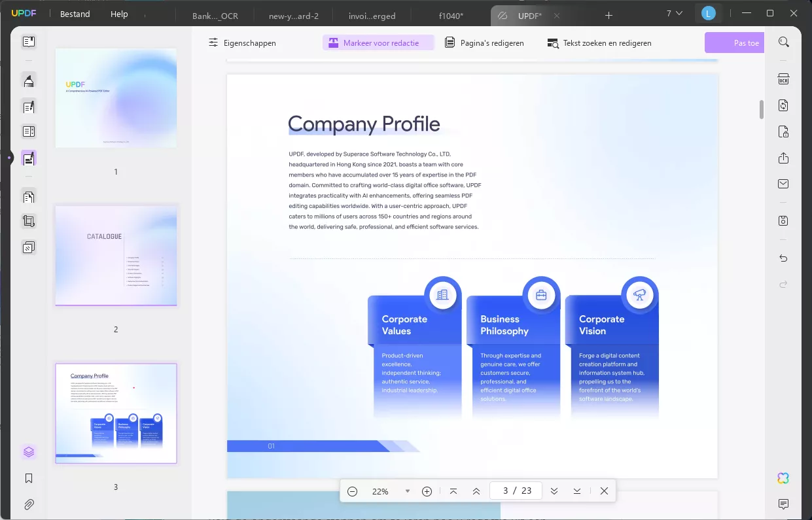Send the file by email
The image size is (812, 520).
pos(783,184)
